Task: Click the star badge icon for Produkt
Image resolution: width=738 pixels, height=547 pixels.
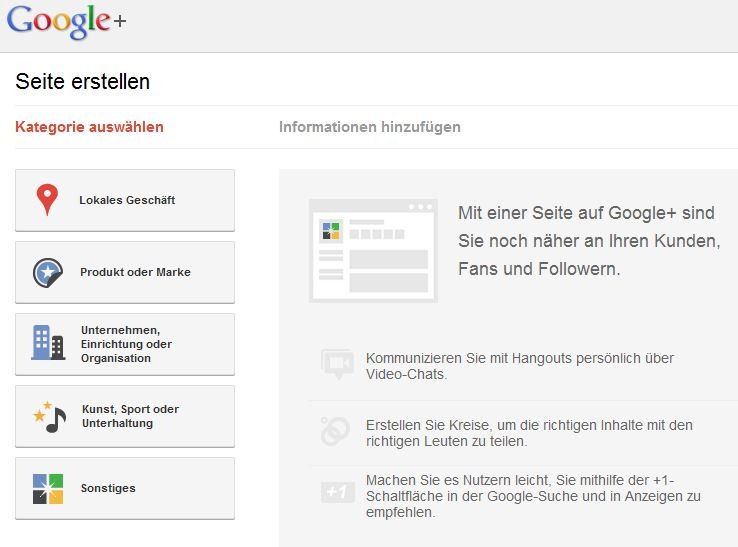Action: coord(47,272)
